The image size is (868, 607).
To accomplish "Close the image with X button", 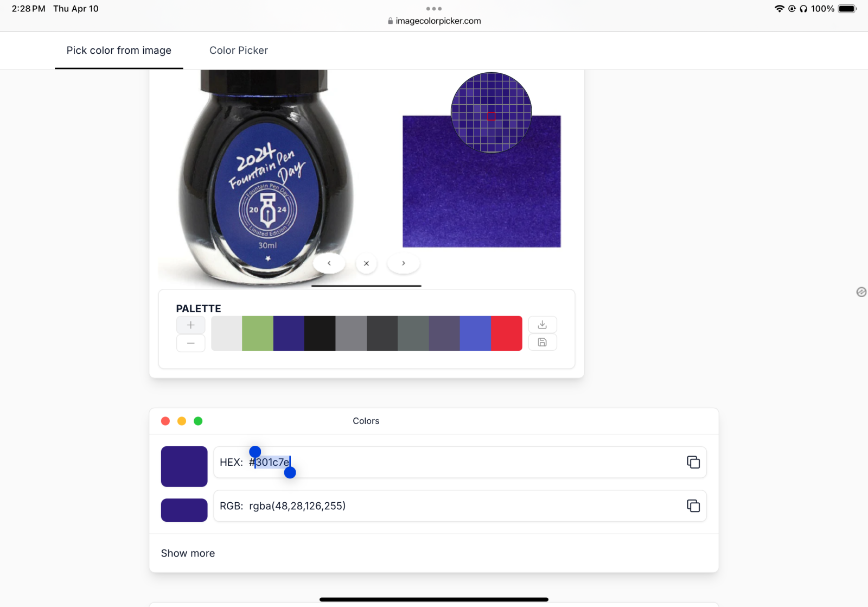I will (x=366, y=263).
